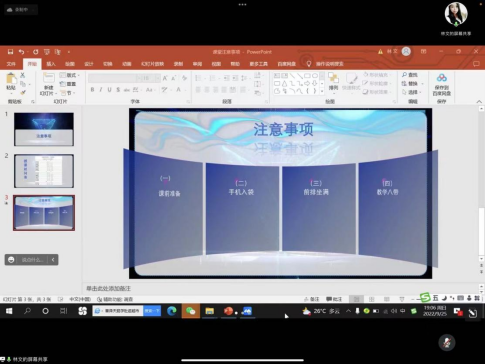Open the File (文件) menu
Screen dimensions: 486x364
(11, 64)
